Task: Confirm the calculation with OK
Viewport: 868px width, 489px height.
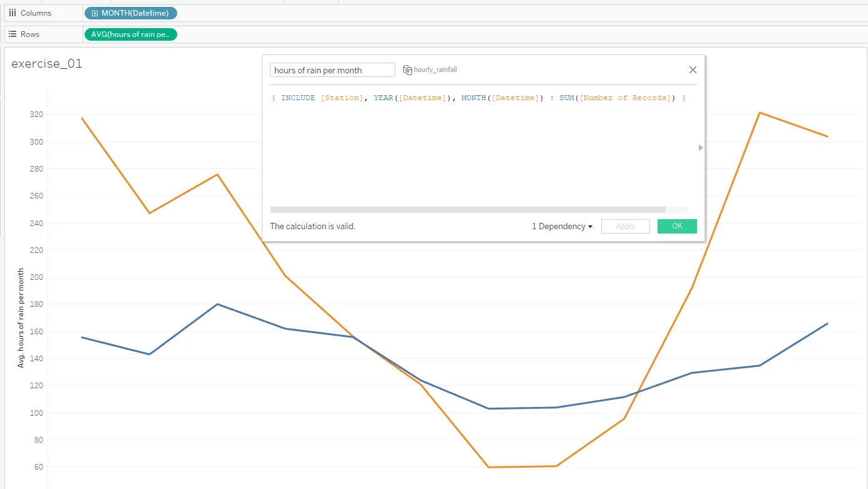Action: tap(677, 226)
